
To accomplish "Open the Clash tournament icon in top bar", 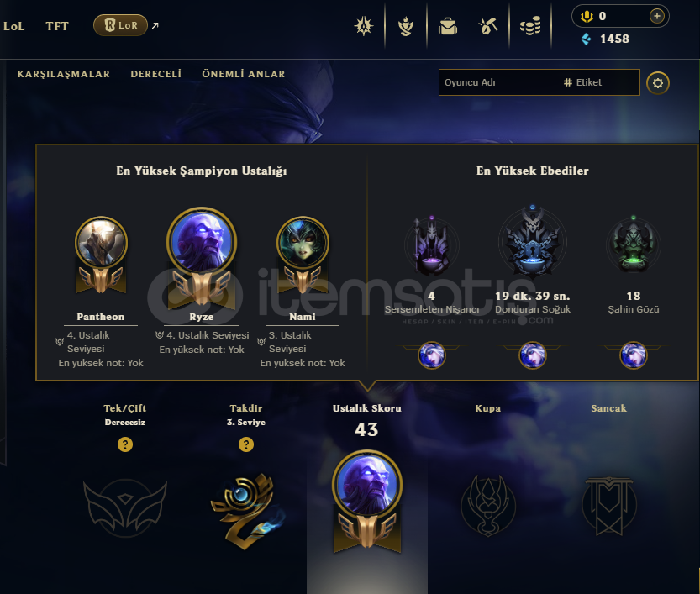I will [364, 26].
